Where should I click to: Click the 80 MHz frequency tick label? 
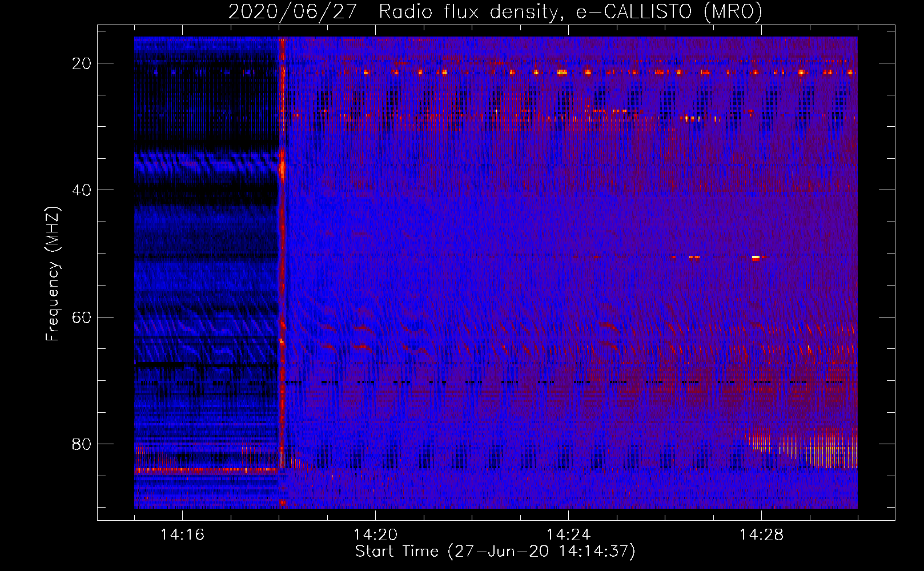[x=82, y=444]
